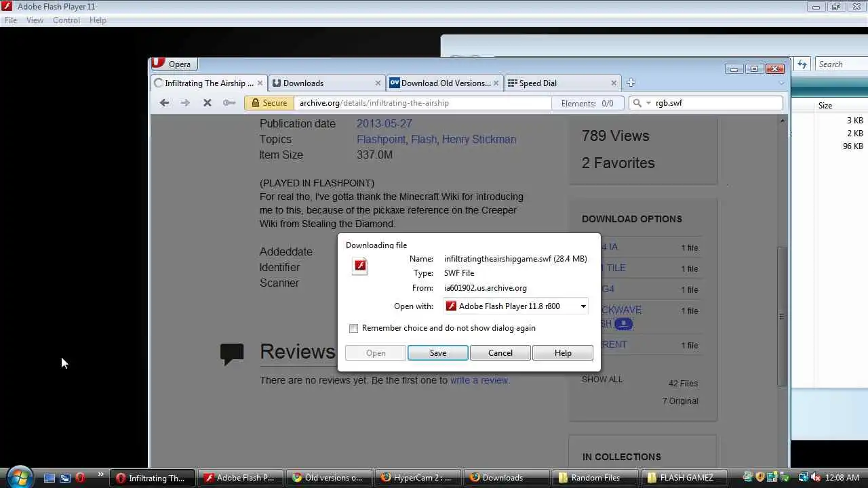Open the Flashpoint topic link
Viewport: 868px width, 488px height.
click(x=381, y=139)
